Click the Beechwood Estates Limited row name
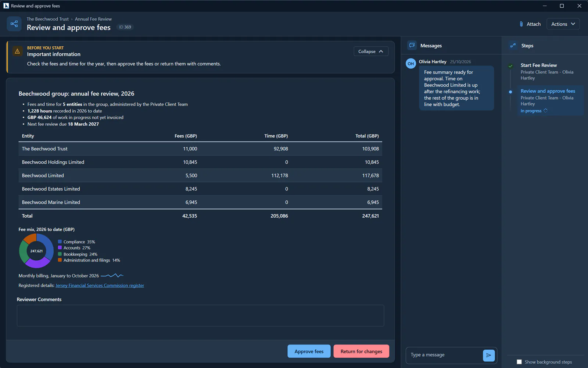 [51, 189]
